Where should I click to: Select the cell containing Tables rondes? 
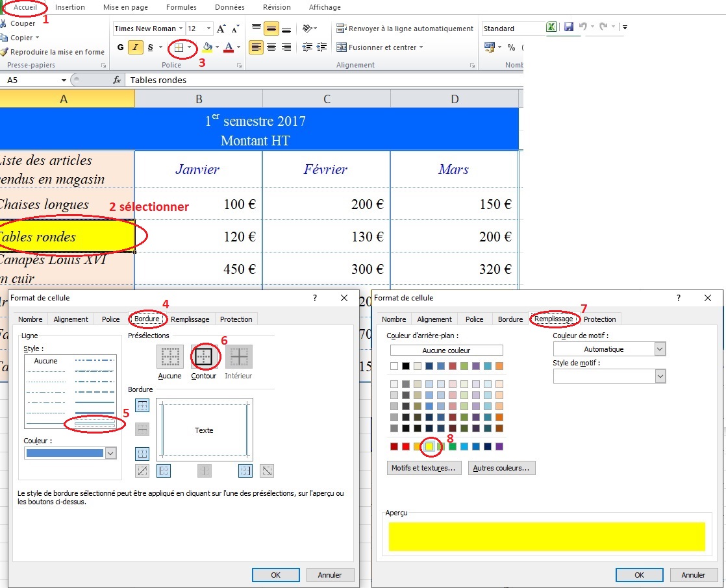65,237
